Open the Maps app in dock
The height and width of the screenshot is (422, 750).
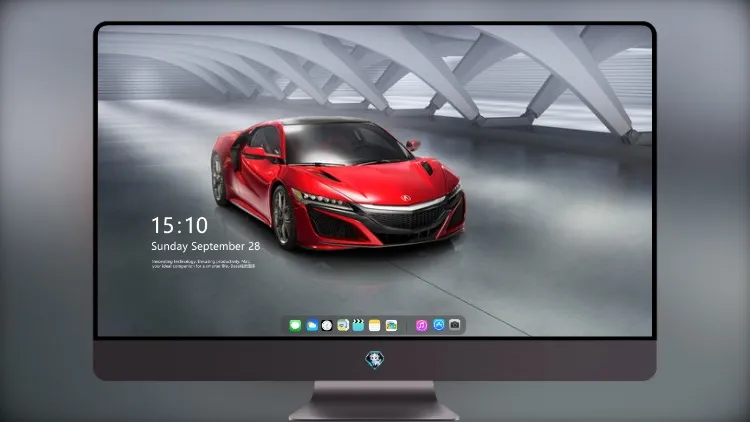pos(343,325)
